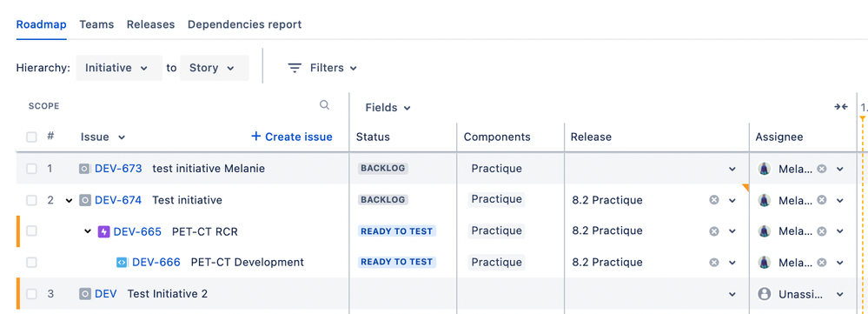Image resolution: width=868 pixels, height=314 pixels.
Task: Check the box for the DEV-673 row
Action: point(31,169)
